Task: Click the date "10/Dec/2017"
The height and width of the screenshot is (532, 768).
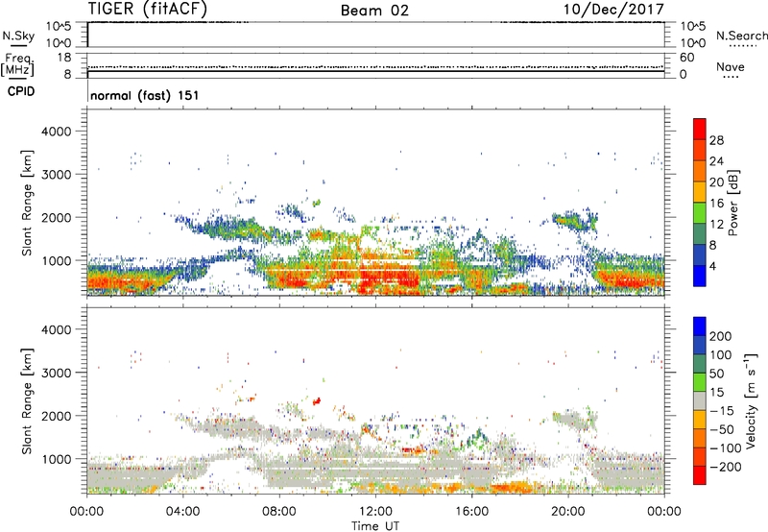Action: [613, 9]
